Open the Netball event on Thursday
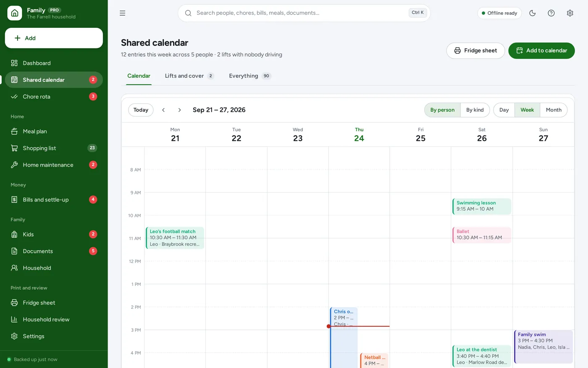 (x=374, y=360)
